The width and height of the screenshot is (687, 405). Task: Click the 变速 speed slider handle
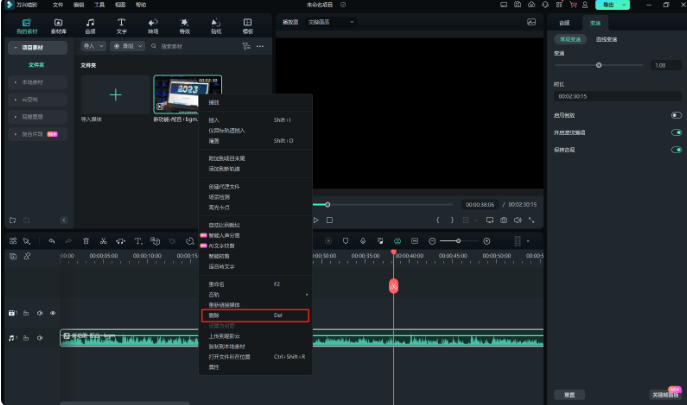point(599,64)
